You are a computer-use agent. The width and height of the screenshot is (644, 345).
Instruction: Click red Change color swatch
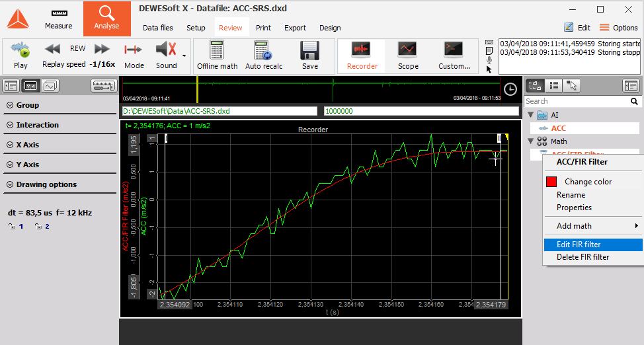pyautogui.click(x=551, y=182)
